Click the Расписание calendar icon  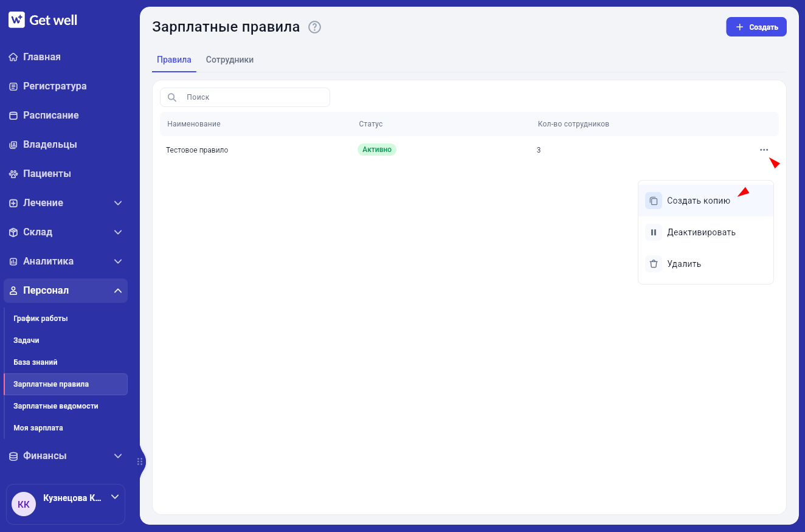point(13,116)
